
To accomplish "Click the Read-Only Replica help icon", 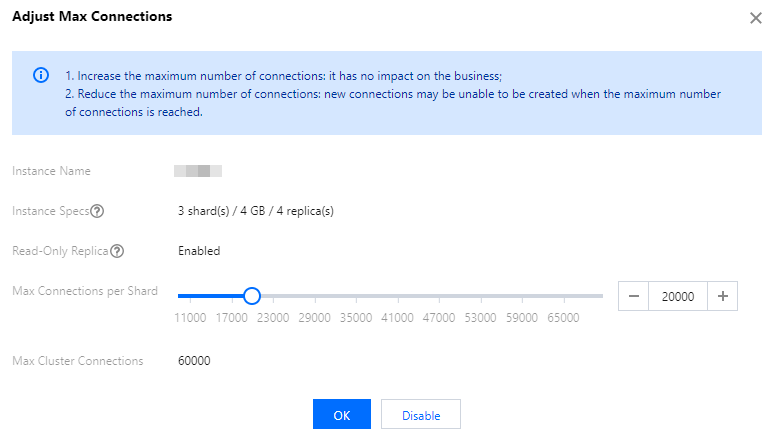I will tap(117, 251).
